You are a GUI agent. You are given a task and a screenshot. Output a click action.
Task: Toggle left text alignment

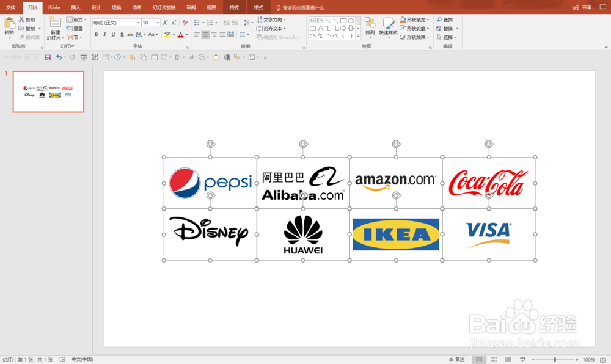197,35
